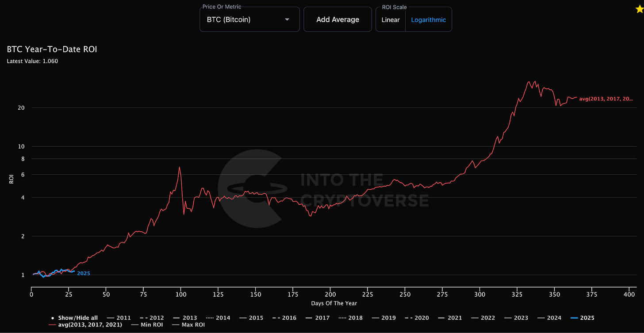Screen dimensions: 644x333
Task: Click the Add Average button
Action: coord(337,19)
